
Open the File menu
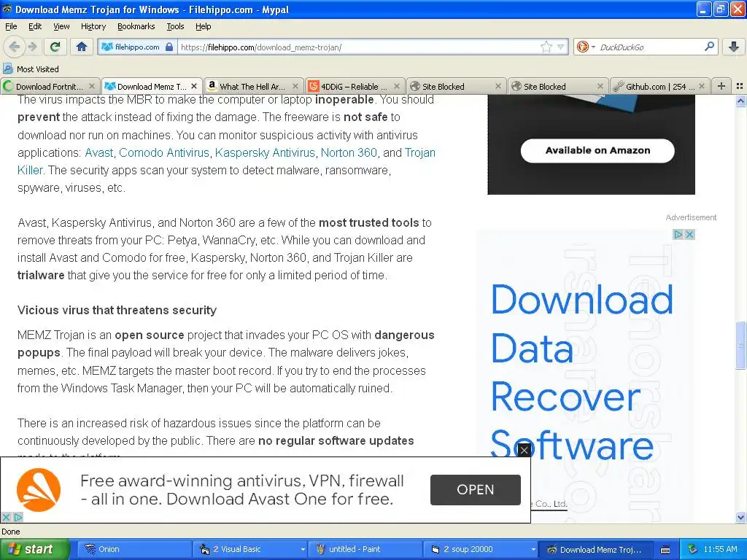(11, 26)
